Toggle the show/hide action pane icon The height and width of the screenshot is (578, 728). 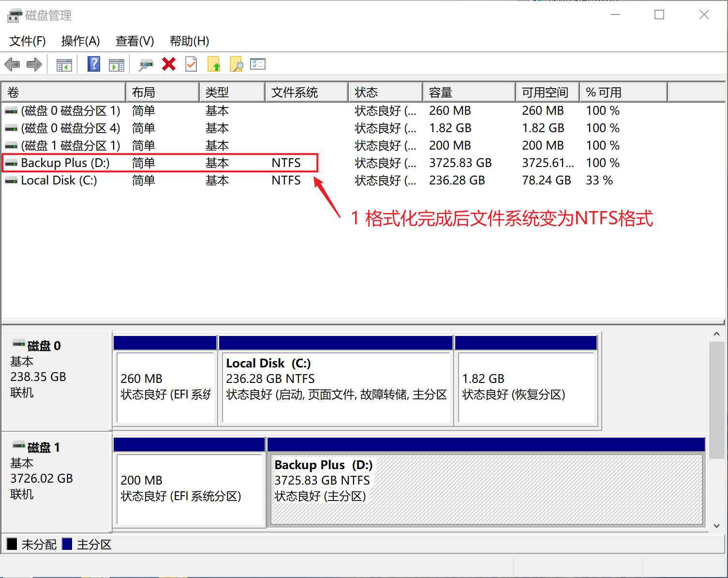click(x=117, y=64)
